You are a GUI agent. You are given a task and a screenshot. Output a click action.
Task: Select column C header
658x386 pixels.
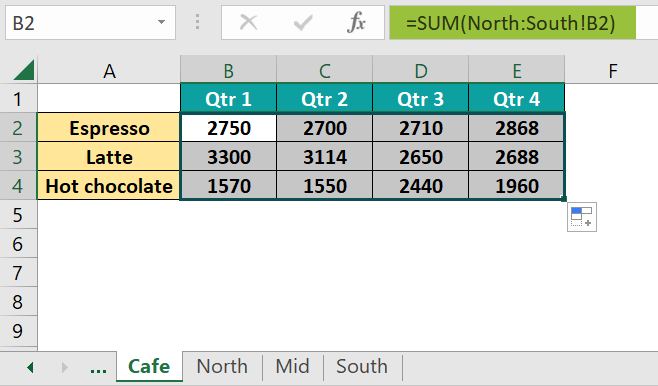click(x=324, y=70)
